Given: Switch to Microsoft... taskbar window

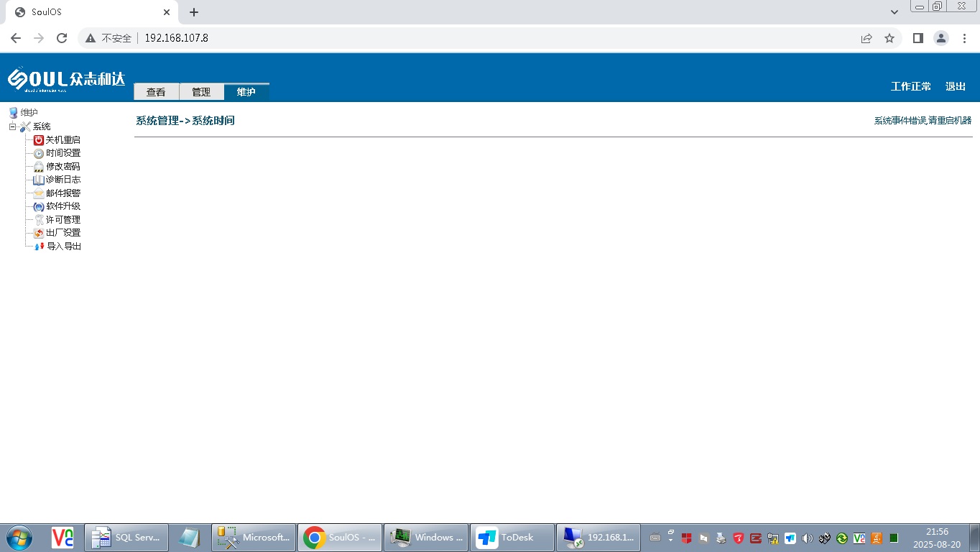Looking at the screenshot, I should (254, 537).
